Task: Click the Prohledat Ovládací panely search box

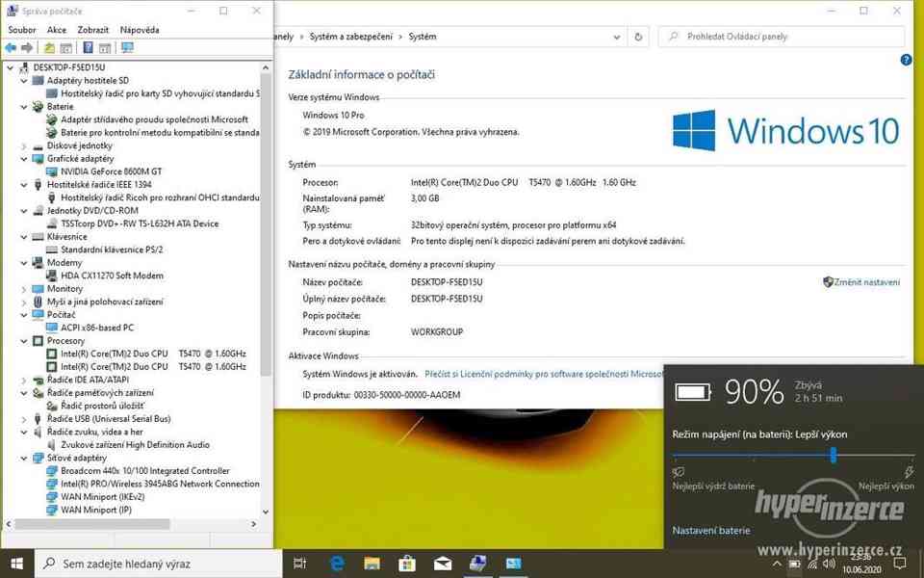Action: tap(782, 37)
